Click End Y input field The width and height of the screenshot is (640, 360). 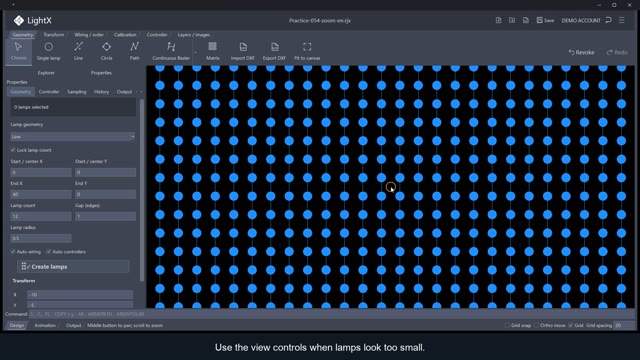point(105,194)
